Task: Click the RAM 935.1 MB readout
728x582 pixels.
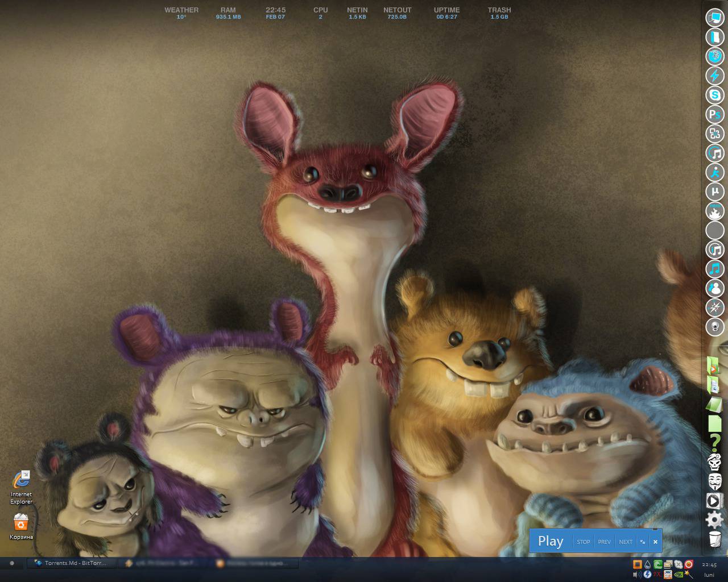Action: [228, 13]
